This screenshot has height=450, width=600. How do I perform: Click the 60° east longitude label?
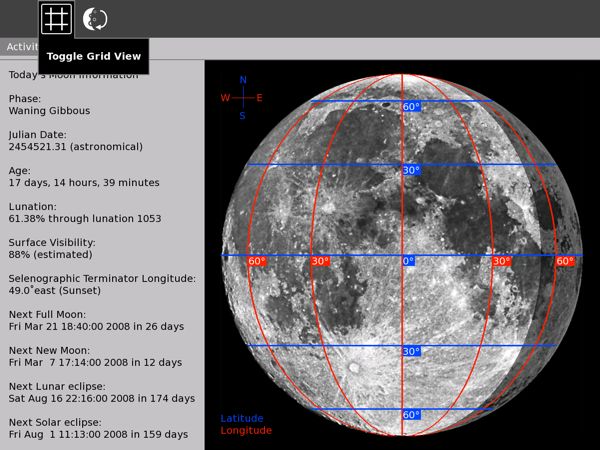pyautogui.click(x=565, y=261)
